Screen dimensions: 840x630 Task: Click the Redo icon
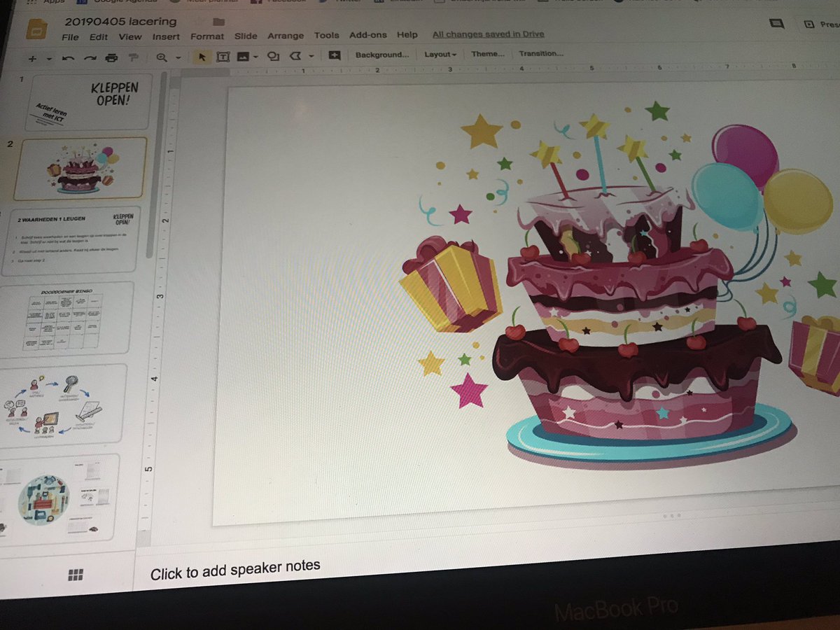90,57
